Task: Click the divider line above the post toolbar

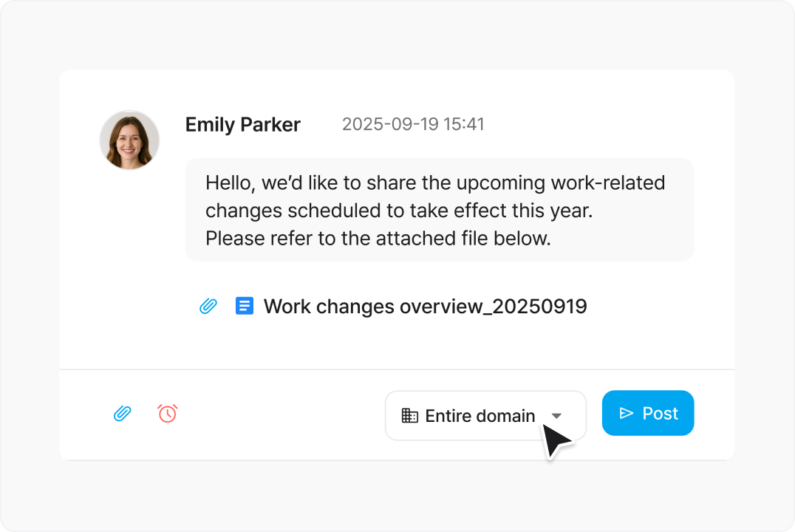Action: coord(397,369)
